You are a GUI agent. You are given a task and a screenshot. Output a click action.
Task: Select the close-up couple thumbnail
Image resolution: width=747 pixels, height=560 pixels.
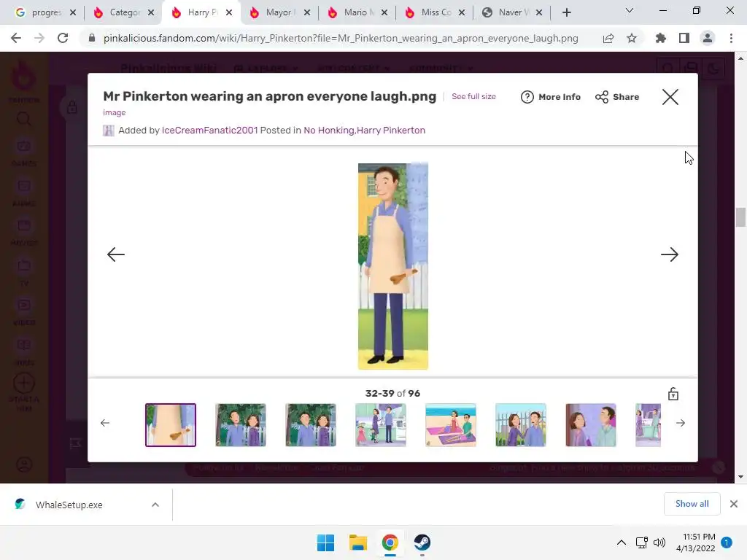click(591, 425)
